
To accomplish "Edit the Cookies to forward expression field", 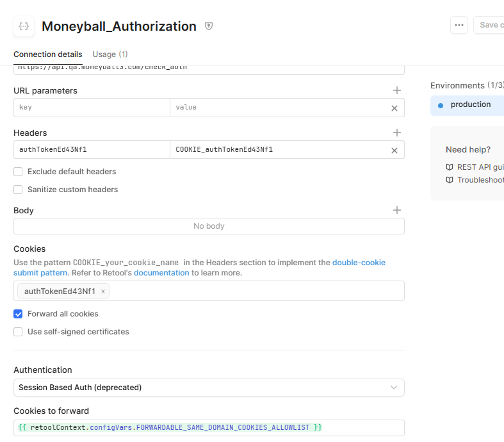I will (209, 427).
